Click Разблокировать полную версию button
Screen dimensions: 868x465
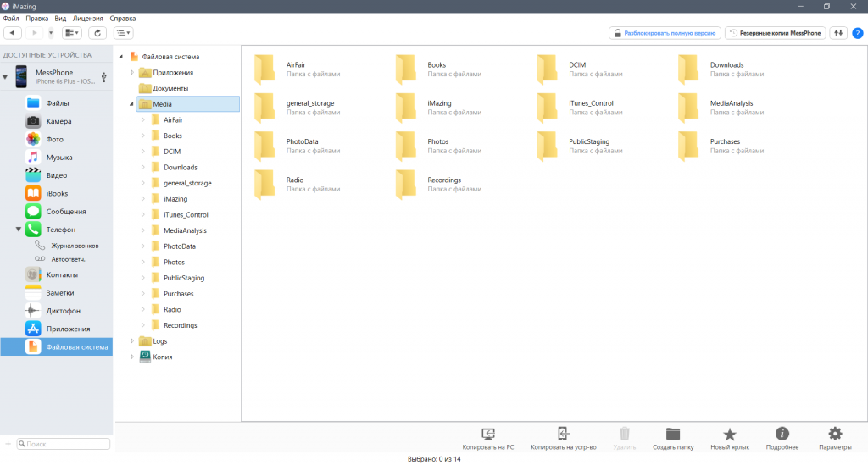click(665, 33)
